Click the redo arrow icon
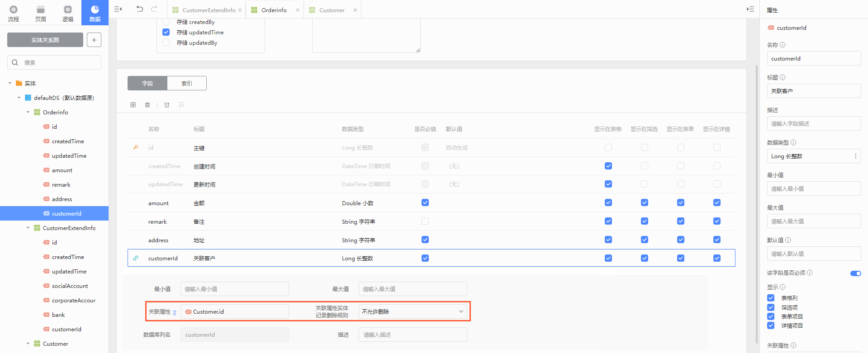 154,9
